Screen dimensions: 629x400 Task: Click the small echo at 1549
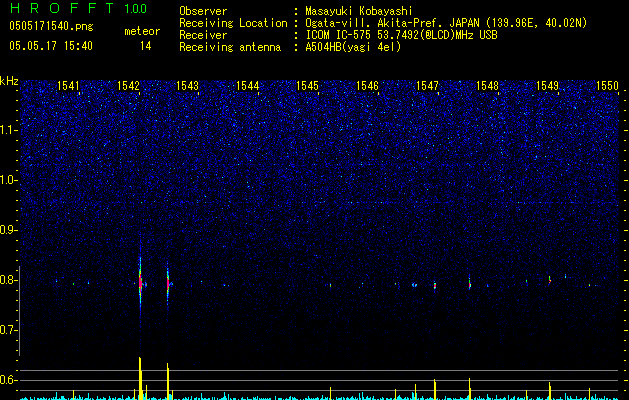pyautogui.click(x=550, y=280)
